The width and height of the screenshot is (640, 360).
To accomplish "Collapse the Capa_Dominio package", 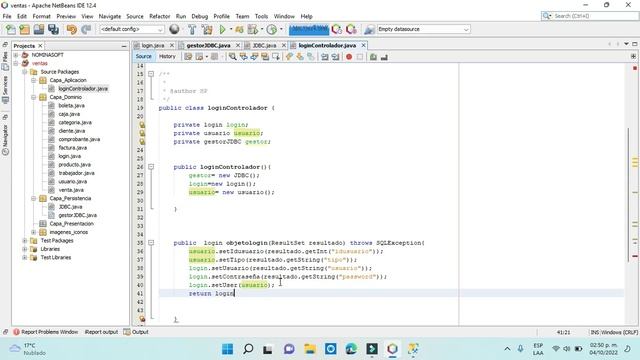I will click(33, 97).
